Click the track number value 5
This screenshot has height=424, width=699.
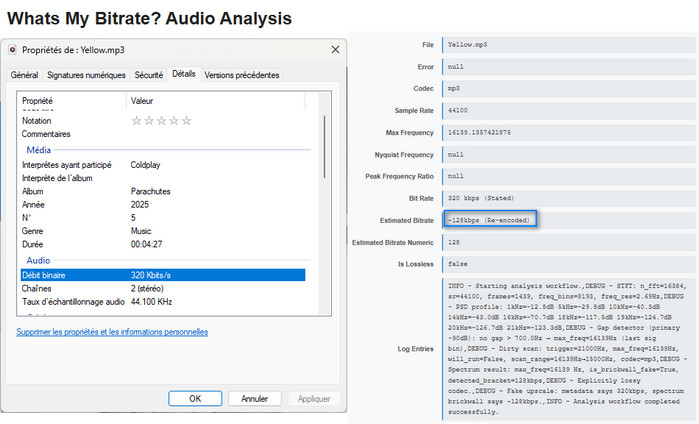coord(133,218)
